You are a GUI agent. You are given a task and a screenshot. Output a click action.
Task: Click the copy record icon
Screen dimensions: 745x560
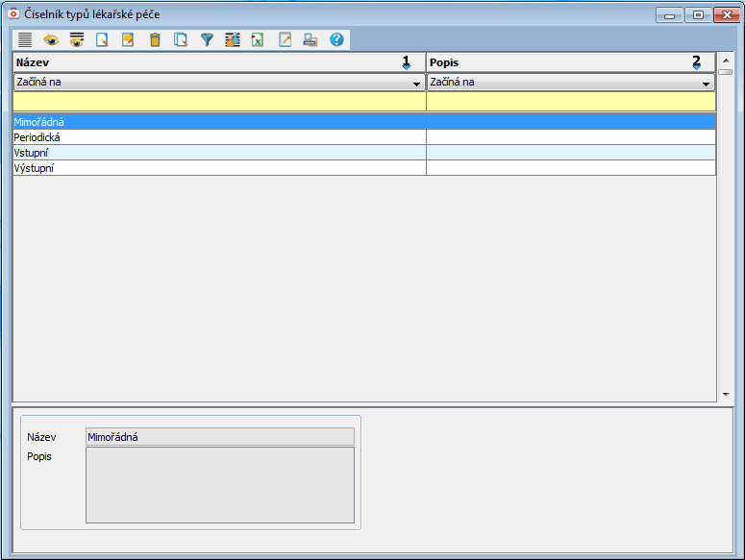coord(181,40)
